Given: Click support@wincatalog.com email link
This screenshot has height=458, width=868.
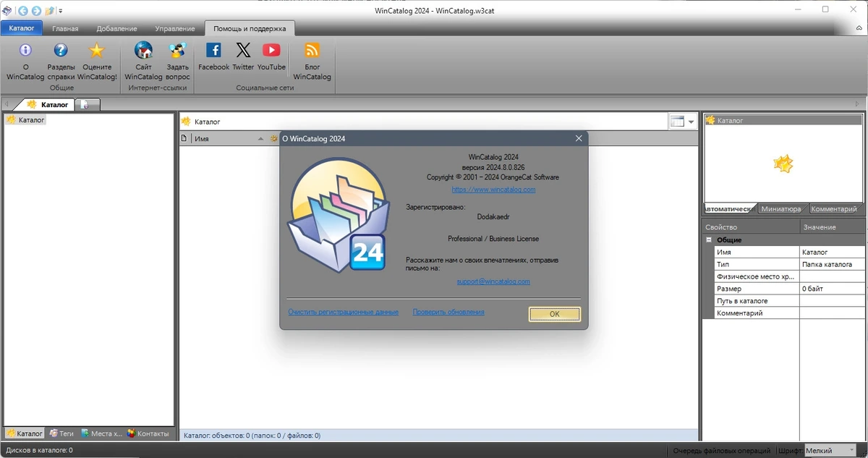Looking at the screenshot, I should (x=493, y=281).
